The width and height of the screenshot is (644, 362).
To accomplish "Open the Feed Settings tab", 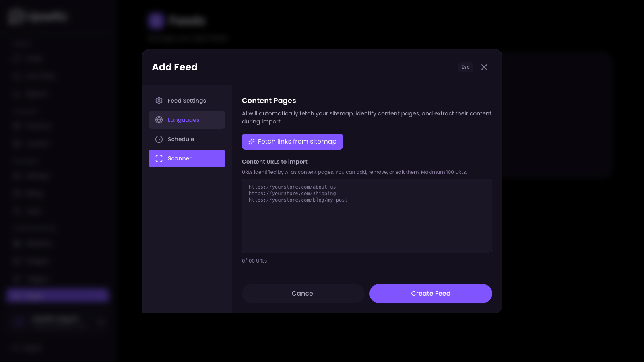I will (187, 101).
